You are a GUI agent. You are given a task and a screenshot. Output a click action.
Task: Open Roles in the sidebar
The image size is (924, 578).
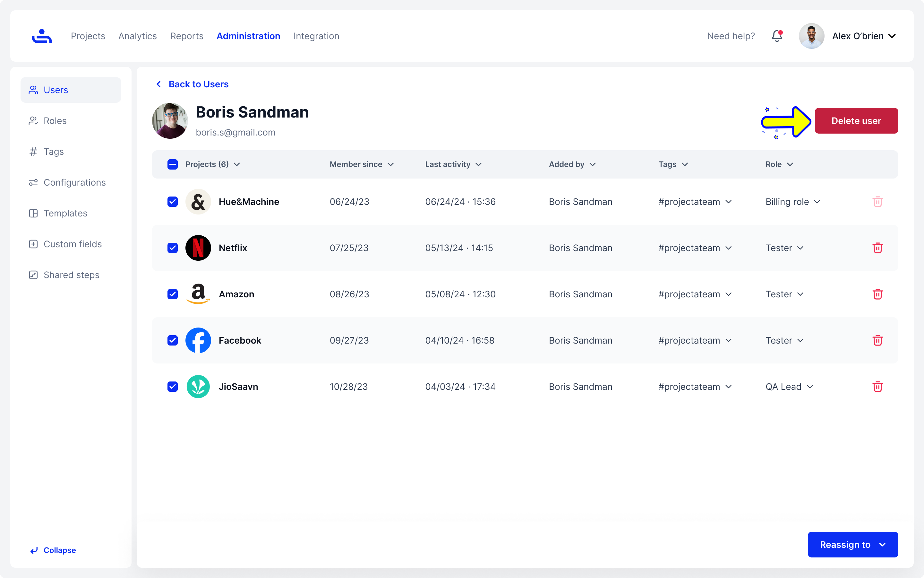click(71, 121)
